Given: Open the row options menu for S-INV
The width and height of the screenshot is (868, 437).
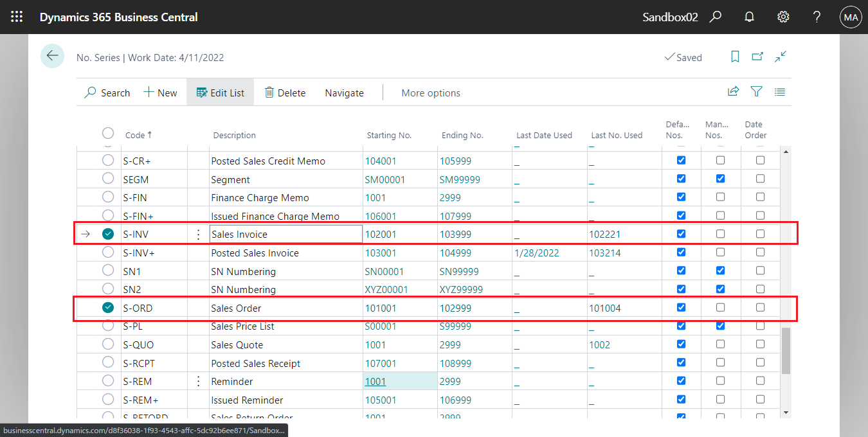Looking at the screenshot, I should 198,234.
